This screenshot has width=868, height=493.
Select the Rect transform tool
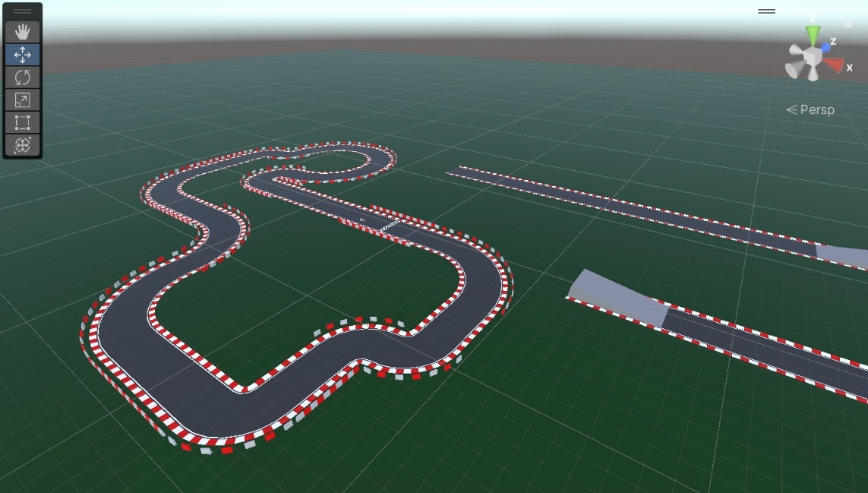[23, 123]
